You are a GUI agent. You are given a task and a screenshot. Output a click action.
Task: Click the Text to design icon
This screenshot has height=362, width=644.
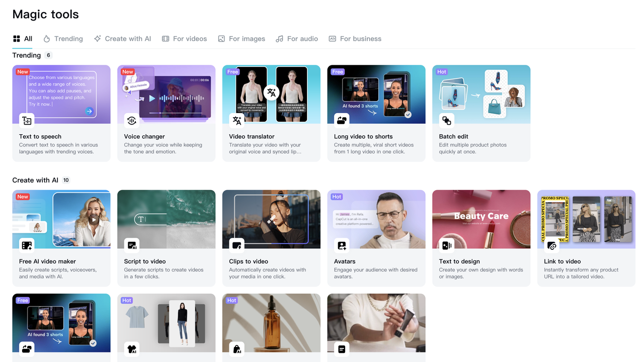tap(447, 245)
